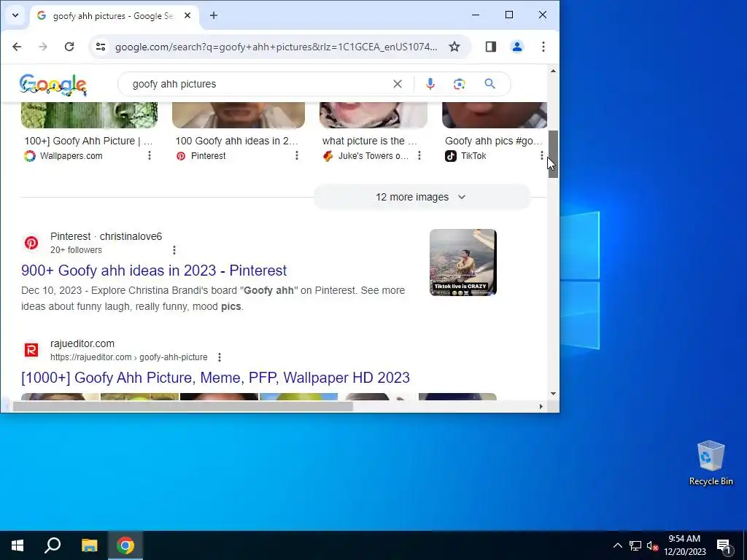
Task: Open Windows taskbar search
Action: click(x=53, y=545)
